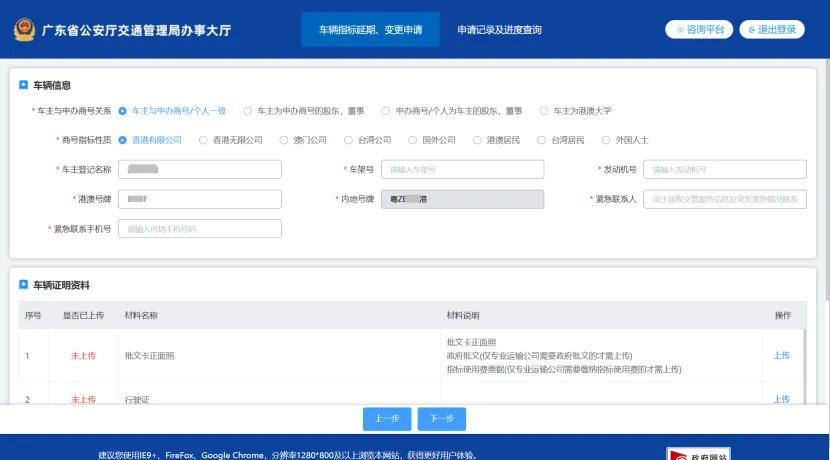Focus the 港澳号牌 input field
The image size is (830, 460).
[x=200, y=199]
